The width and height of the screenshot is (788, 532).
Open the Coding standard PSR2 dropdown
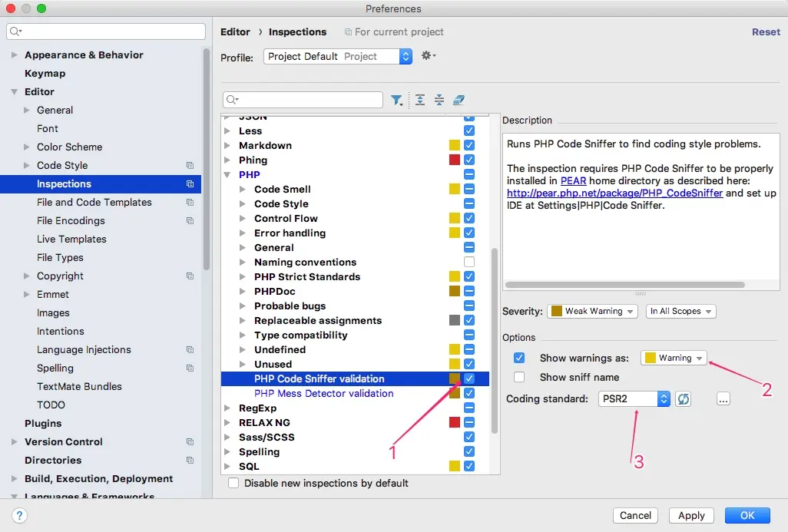(634, 399)
